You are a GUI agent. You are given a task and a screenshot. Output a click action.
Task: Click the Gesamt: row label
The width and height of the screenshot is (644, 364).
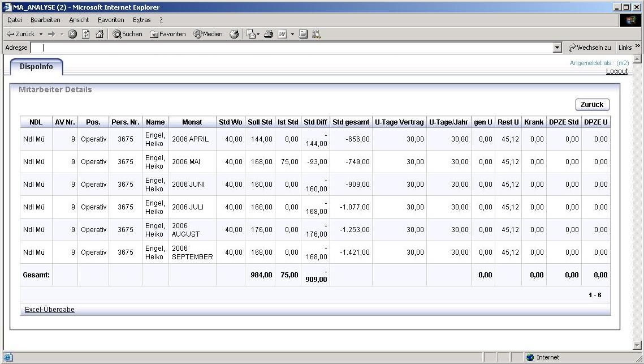36,275
